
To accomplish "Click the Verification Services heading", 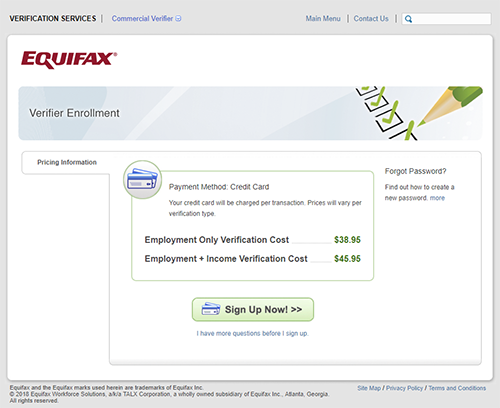I will pyautogui.click(x=53, y=18).
